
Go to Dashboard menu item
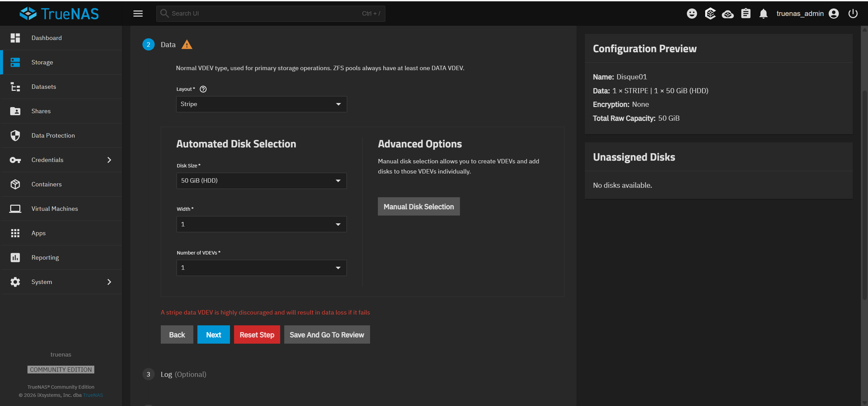(61, 38)
